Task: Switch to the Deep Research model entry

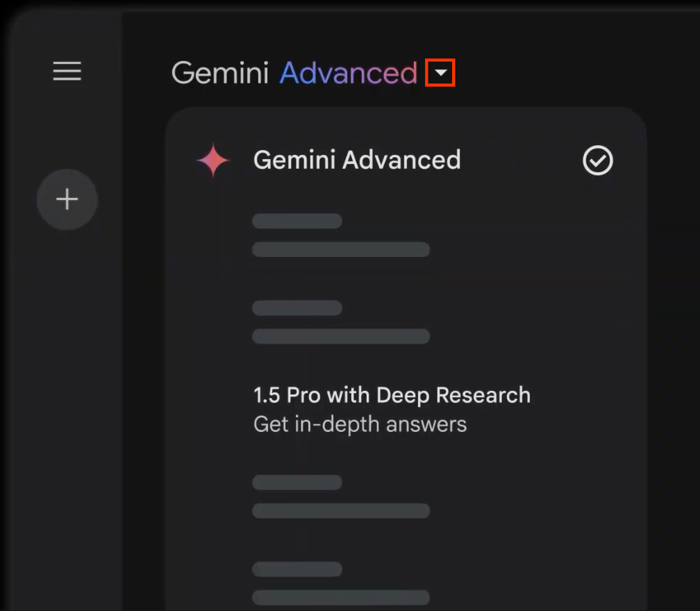Action: click(x=391, y=394)
